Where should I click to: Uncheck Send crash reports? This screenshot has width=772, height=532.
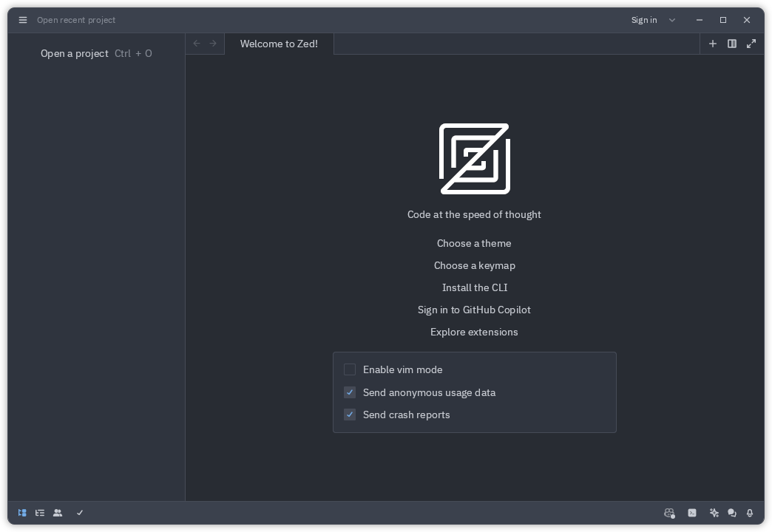(x=350, y=415)
